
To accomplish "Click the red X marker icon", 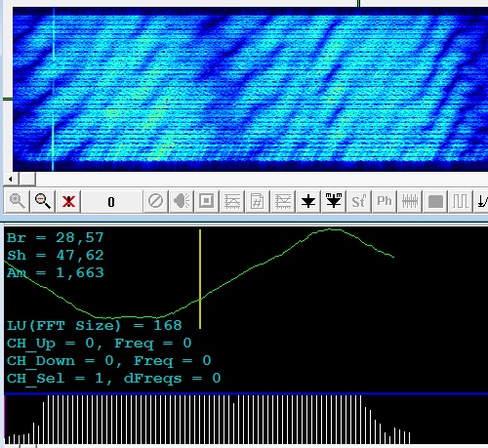I will [x=68, y=201].
